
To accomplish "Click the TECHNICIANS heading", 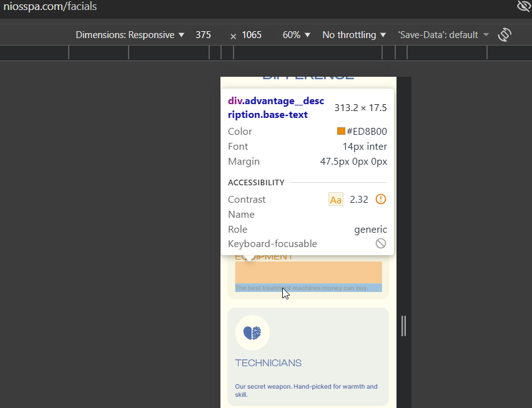I will tap(268, 363).
